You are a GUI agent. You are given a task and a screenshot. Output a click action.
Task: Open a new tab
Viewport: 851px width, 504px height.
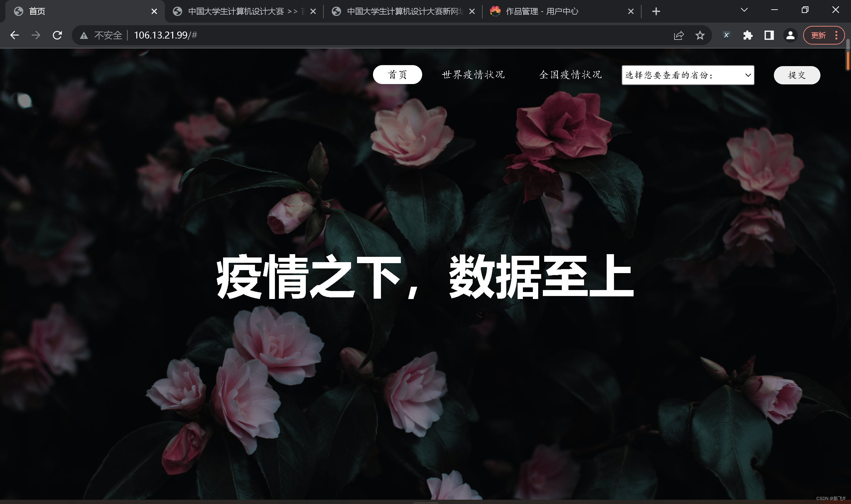click(656, 12)
